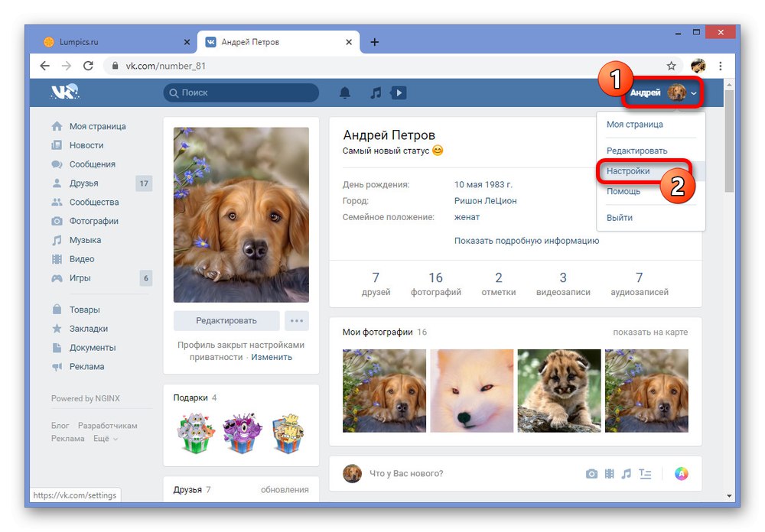Image resolution: width=765 pixels, height=532 pixels.
Task: Click the Видео film icon in sidebar
Action: point(57,259)
